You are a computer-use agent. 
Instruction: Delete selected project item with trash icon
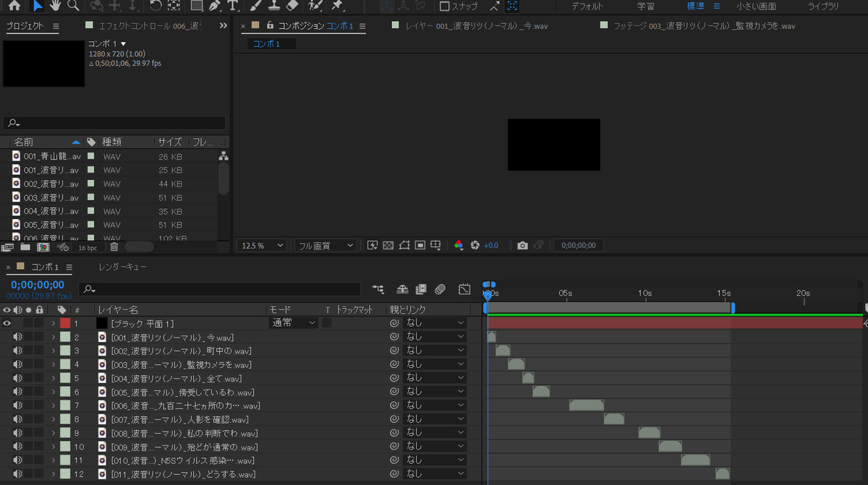pyautogui.click(x=114, y=247)
